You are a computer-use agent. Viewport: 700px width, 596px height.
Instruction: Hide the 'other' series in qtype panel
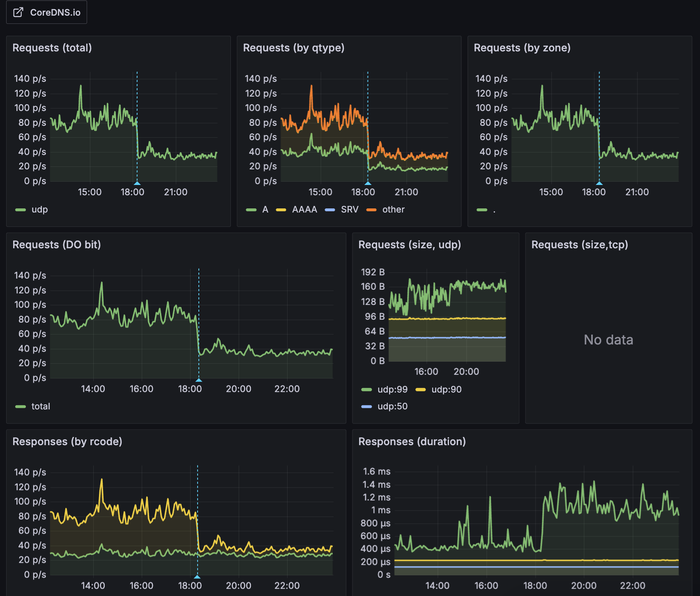(393, 209)
